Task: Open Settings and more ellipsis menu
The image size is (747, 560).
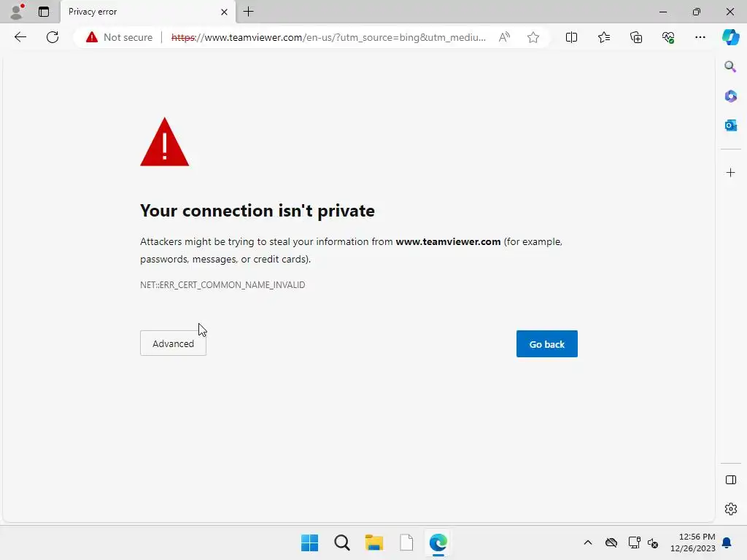Action: tap(700, 37)
